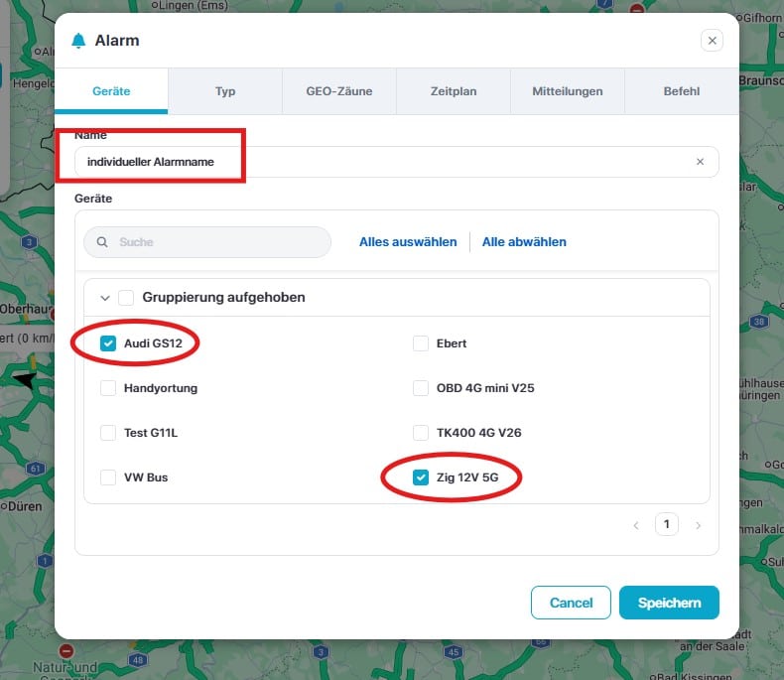Close the Alarm dialog with X
784x680 pixels.
click(x=712, y=41)
